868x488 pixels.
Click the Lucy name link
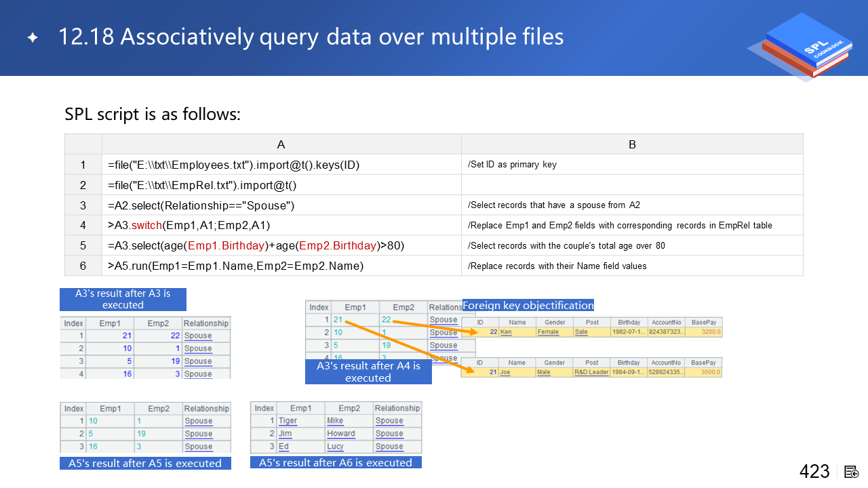pyautogui.click(x=335, y=447)
